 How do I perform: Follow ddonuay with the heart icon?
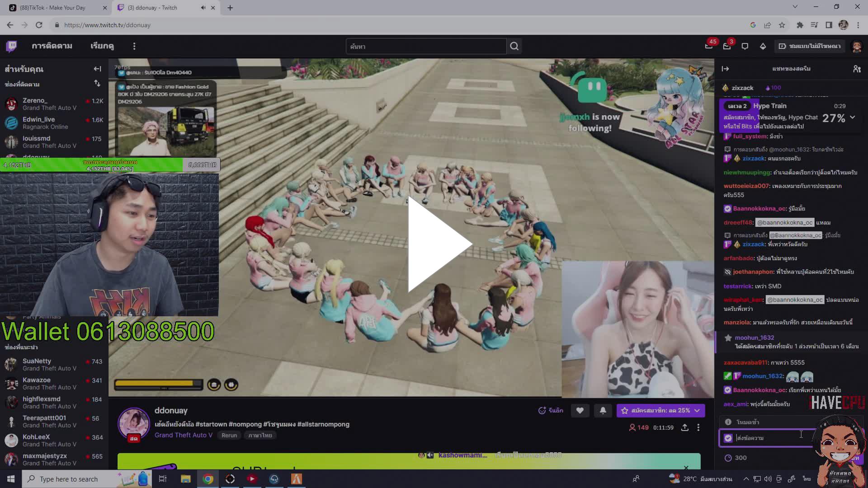click(x=580, y=410)
